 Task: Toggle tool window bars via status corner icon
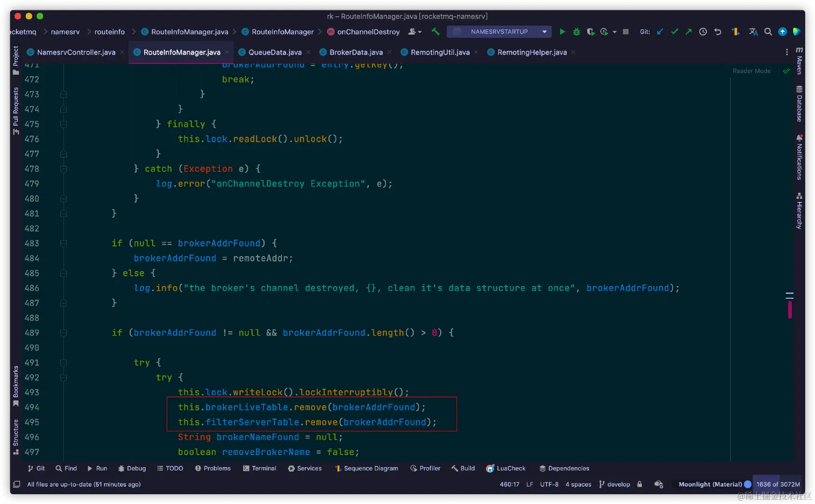pos(17,484)
